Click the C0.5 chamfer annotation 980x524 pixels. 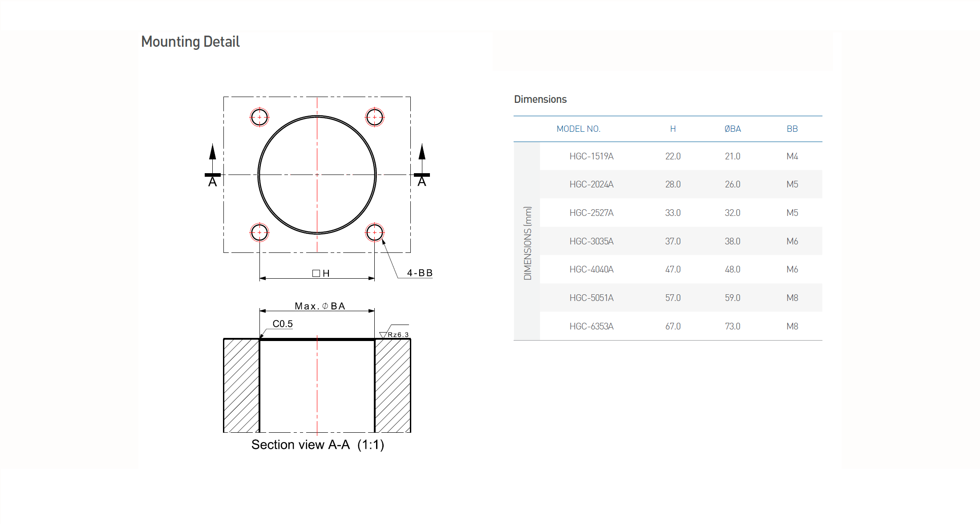(x=282, y=324)
